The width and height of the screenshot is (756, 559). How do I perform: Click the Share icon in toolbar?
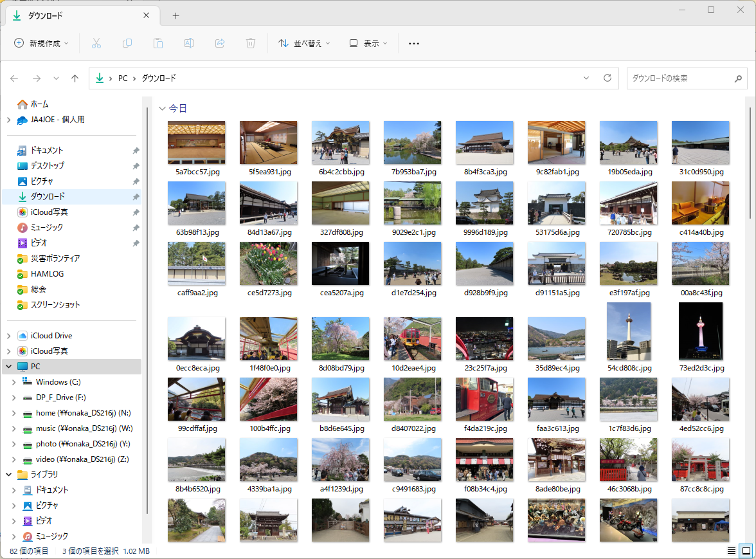(220, 43)
